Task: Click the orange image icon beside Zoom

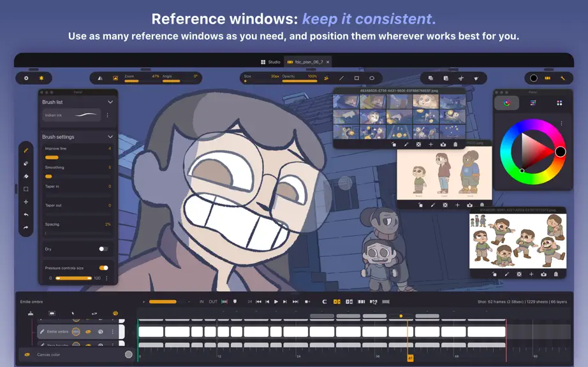Action: (115, 78)
